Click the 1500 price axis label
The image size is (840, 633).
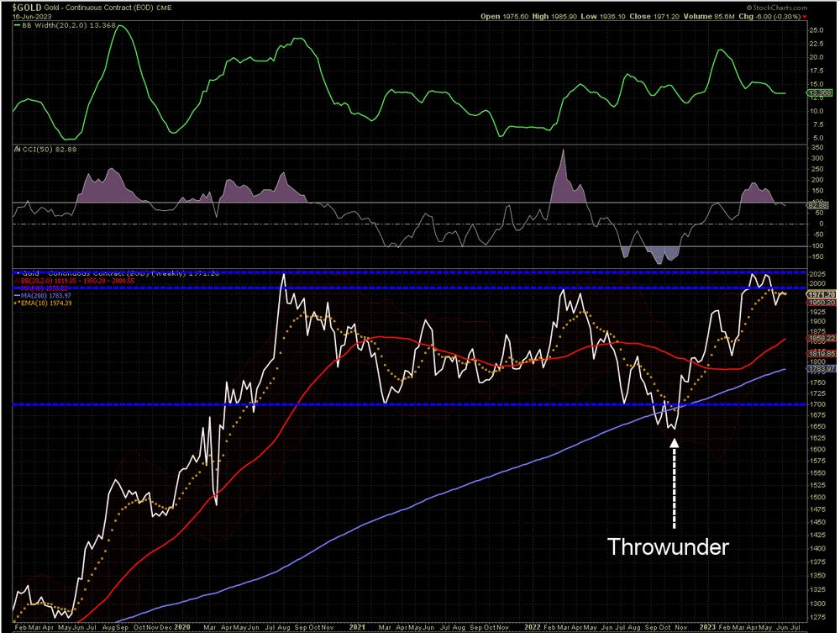817,497
